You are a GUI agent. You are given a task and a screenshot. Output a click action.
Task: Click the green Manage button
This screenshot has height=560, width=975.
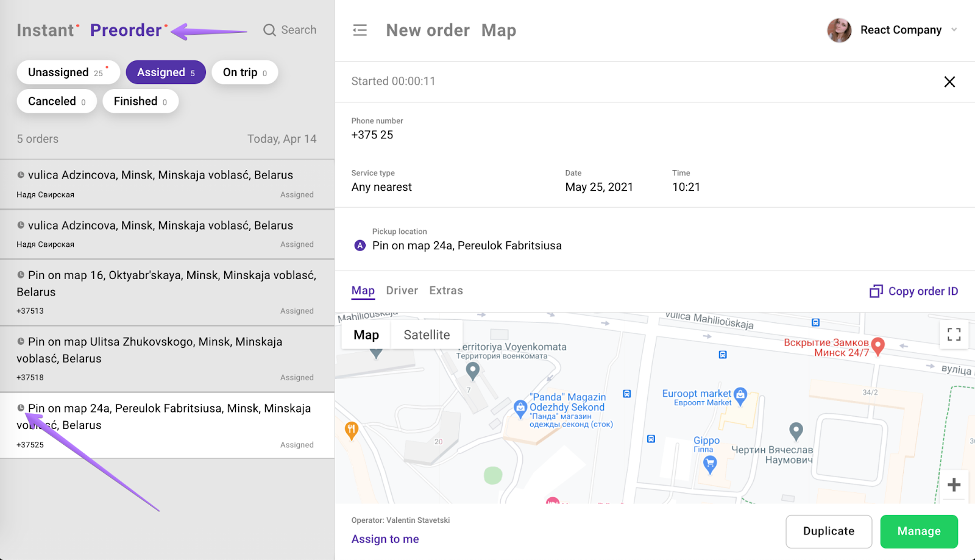pyautogui.click(x=919, y=531)
